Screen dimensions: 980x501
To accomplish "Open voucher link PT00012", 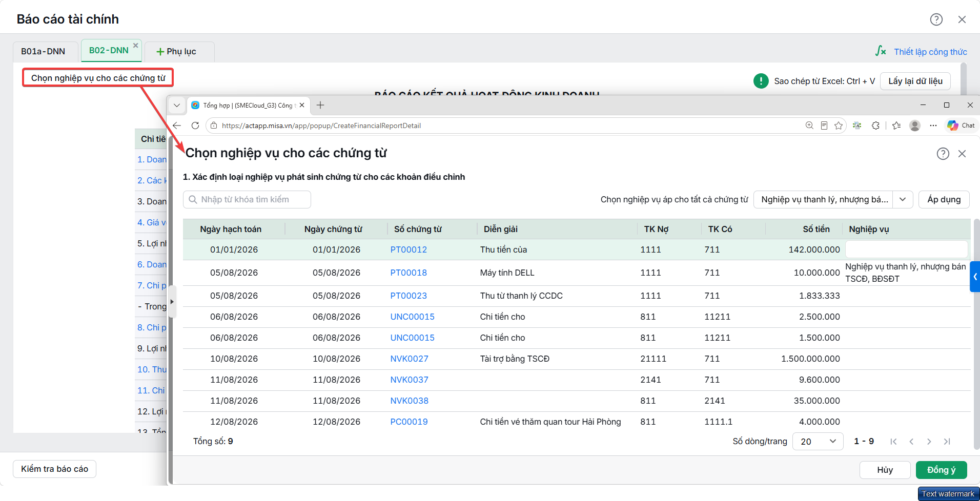I will coord(409,249).
